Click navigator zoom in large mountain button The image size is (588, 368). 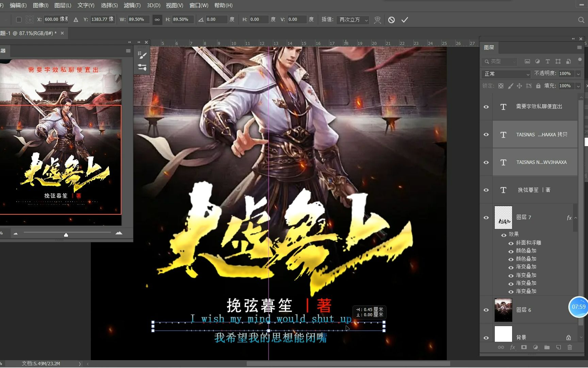(x=119, y=233)
